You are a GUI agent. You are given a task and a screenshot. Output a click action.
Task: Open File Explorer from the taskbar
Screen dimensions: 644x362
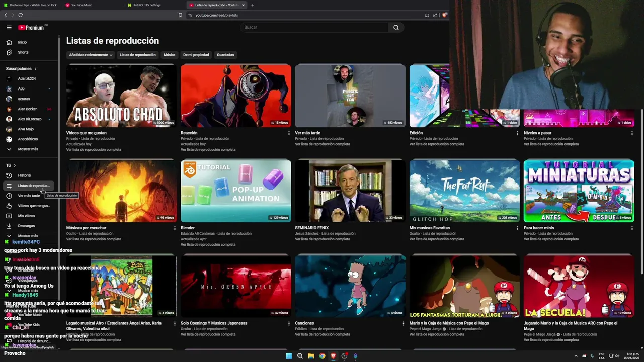311,356
